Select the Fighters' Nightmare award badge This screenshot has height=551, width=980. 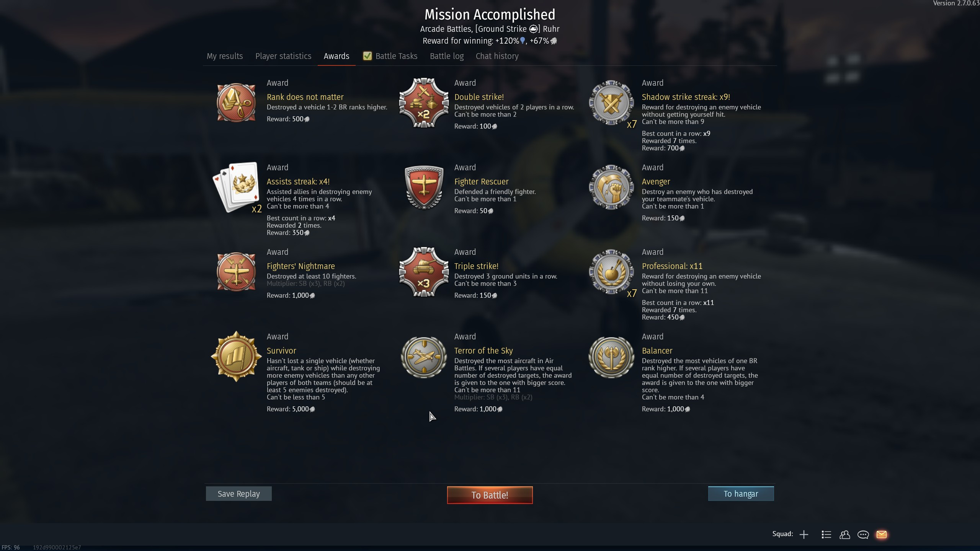pos(236,272)
